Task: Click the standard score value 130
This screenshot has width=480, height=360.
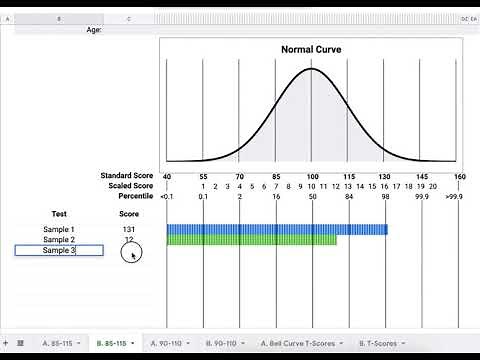Action: pos(384,177)
